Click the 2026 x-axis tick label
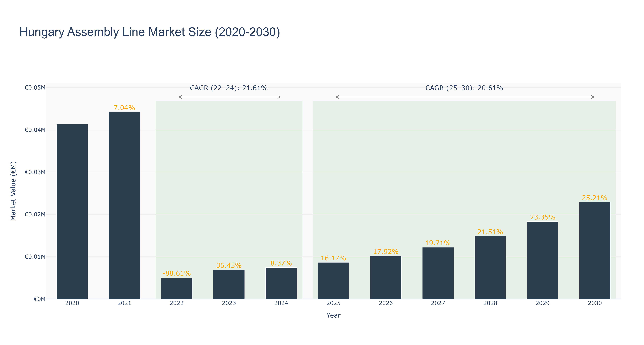Image resolution: width=644 pixels, height=345 pixels. click(x=385, y=303)
